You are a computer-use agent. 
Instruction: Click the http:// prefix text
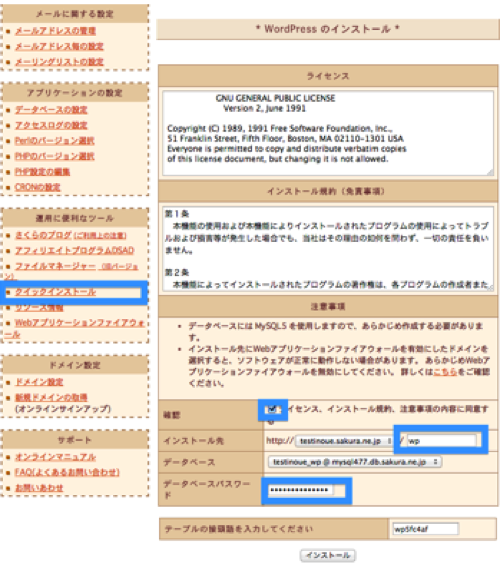coord(280,441)
